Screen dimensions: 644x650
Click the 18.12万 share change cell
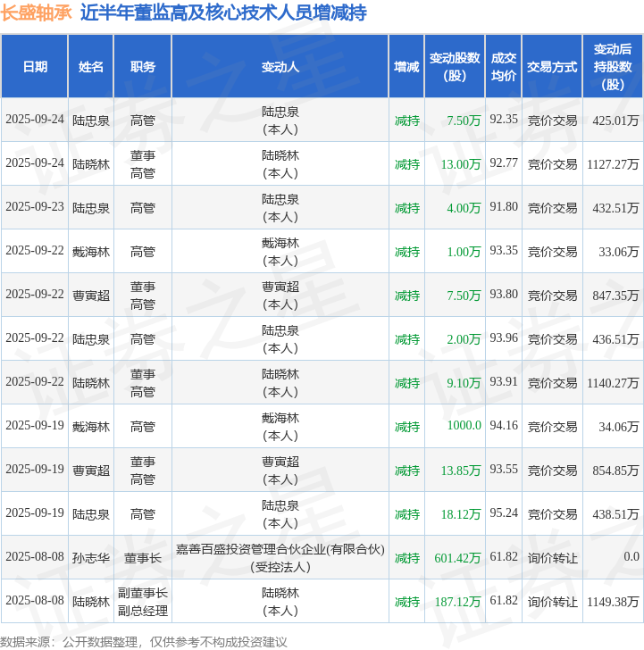click(x=455, y=514)
